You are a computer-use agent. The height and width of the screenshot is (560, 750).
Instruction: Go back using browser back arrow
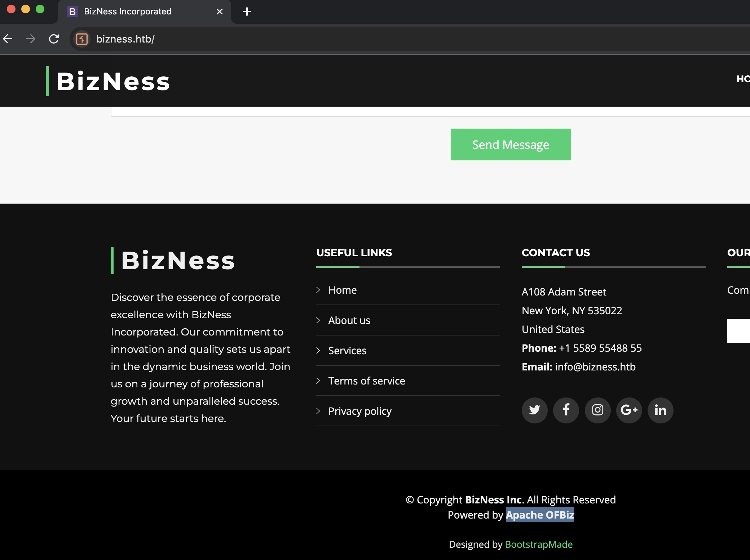pyautogui.click(x=8, y=39)
